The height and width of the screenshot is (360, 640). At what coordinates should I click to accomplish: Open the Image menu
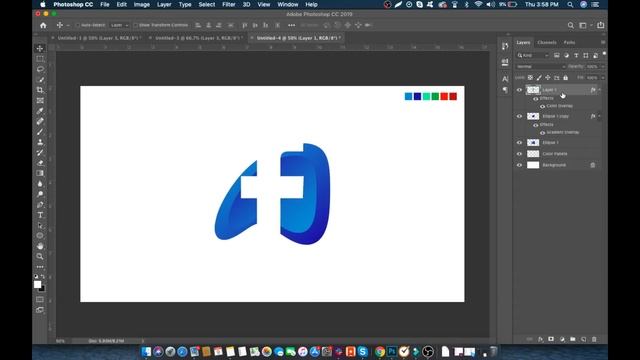142,4
